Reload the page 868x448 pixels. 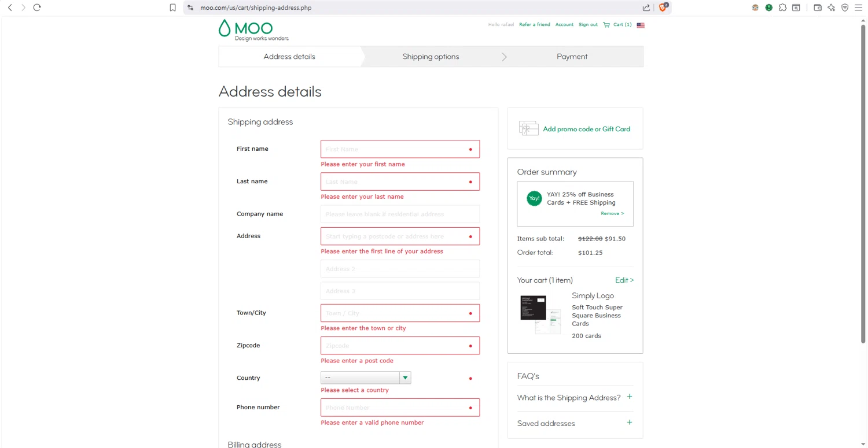click(x=37, y=8)
